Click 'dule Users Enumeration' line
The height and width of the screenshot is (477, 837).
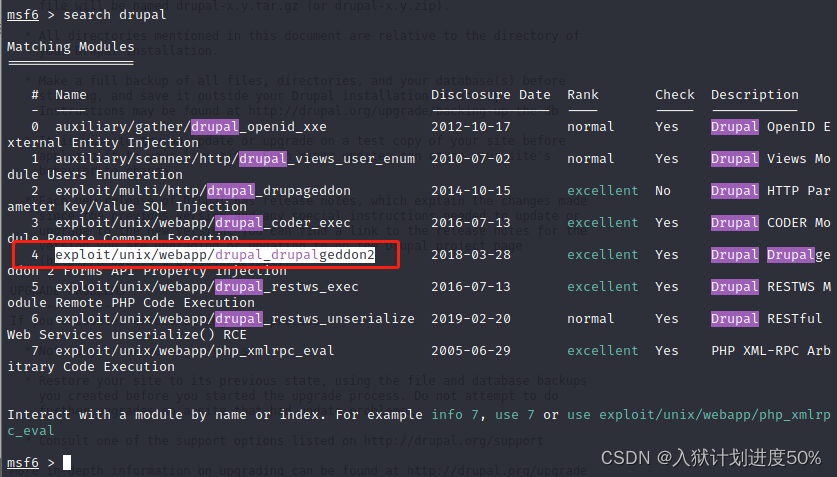94,175
